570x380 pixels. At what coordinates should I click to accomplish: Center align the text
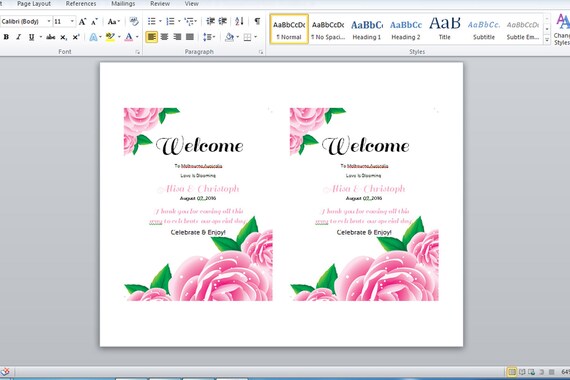164,37
